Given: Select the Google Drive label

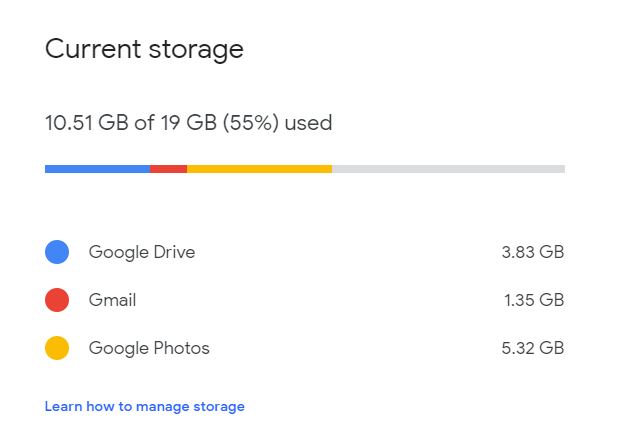Looking at the screenshot, I should pos(142,252).
